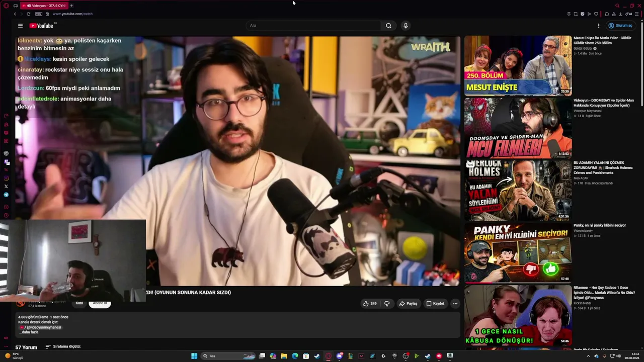Open the Windows Start menu

(x=194, y=356)
